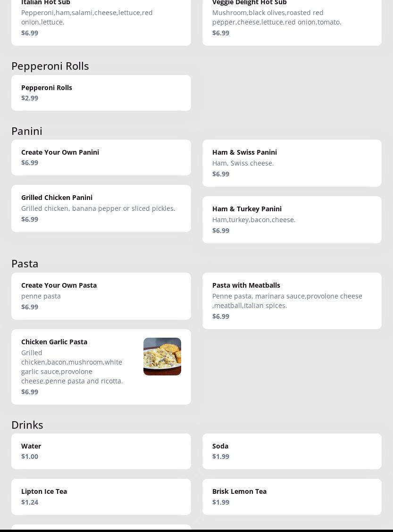Choose Create Your Own Panini
The height and width of the screenshot is (532, 393).
pyautogui.click(x=101, y=158)
